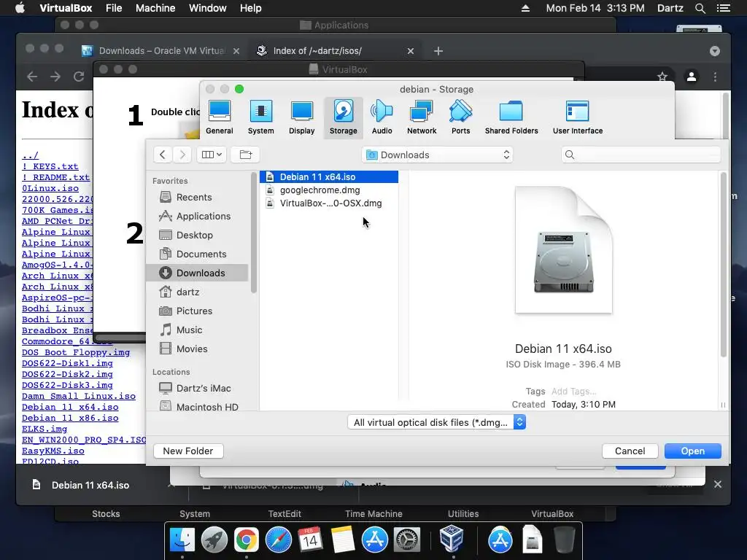Open the Shared Folders settings icon
This screenshot has width=747, height=560.
click(511, 117)
